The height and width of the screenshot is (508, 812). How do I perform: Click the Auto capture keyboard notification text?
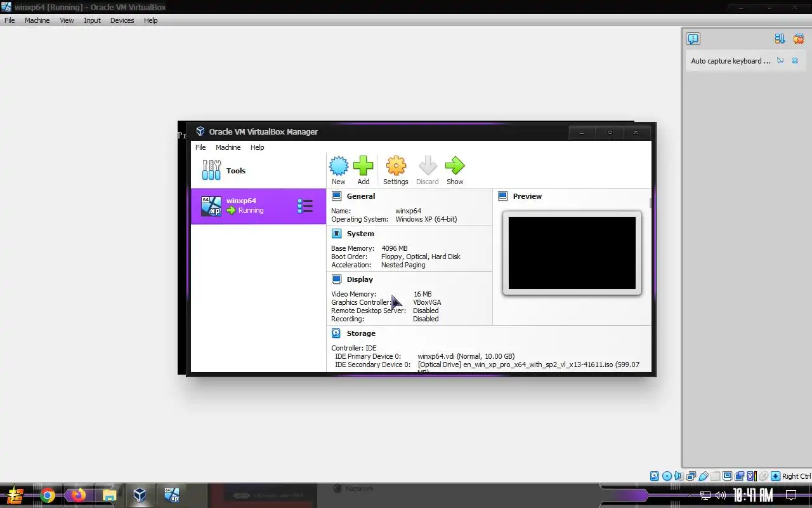(731, 61)
